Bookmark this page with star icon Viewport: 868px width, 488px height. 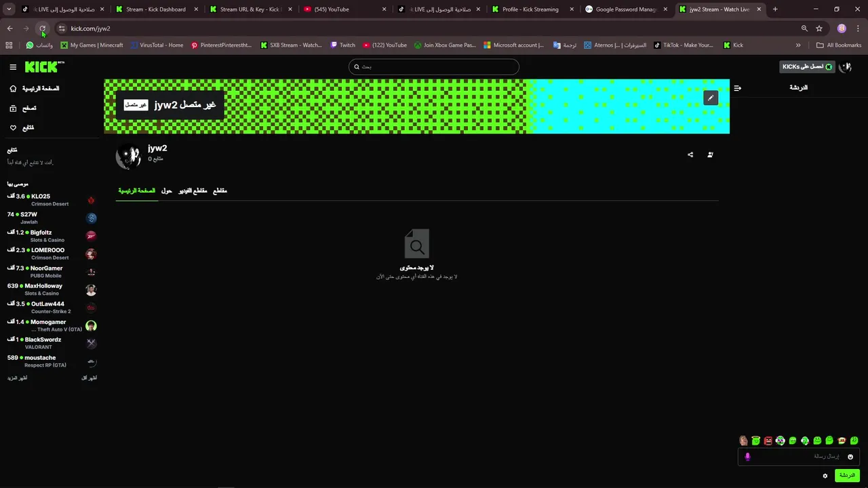819,28
